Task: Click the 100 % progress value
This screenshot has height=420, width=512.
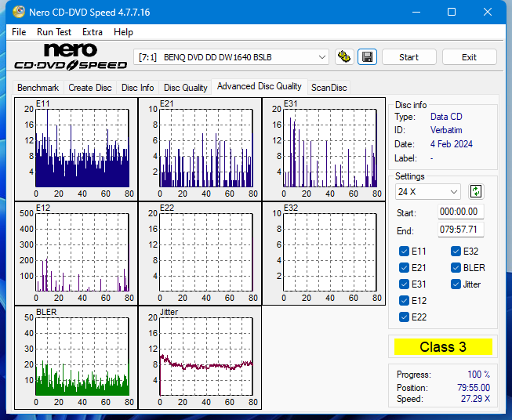Action: 478,375
